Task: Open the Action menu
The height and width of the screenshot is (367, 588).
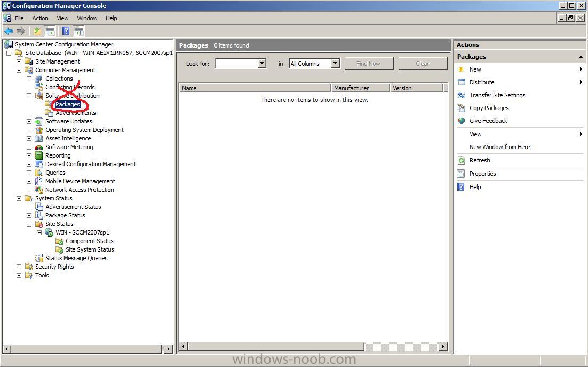Action: 40,18
